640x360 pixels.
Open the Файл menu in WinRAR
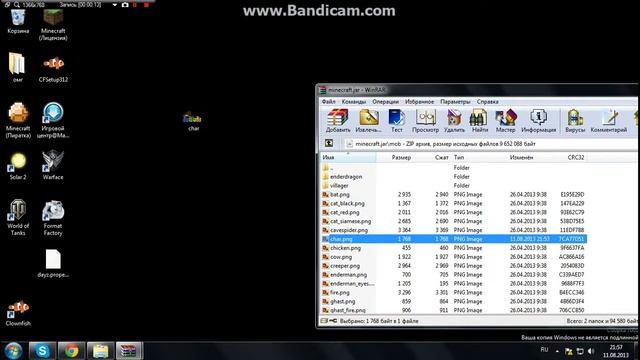tap(329, 102)
